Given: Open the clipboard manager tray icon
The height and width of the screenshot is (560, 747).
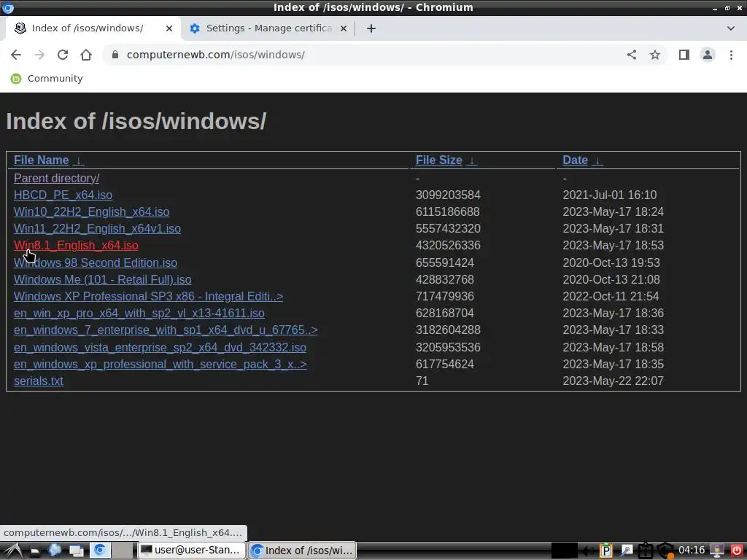Looking at the screenshot, I should 646,551.
